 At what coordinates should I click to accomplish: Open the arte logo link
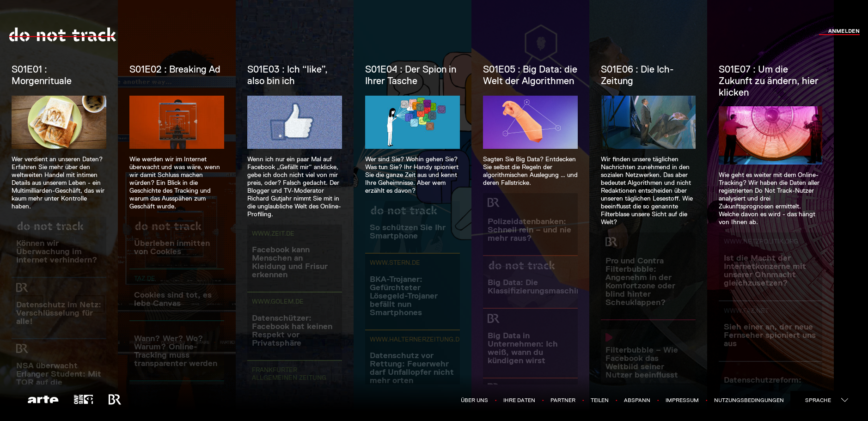point(43,400)
